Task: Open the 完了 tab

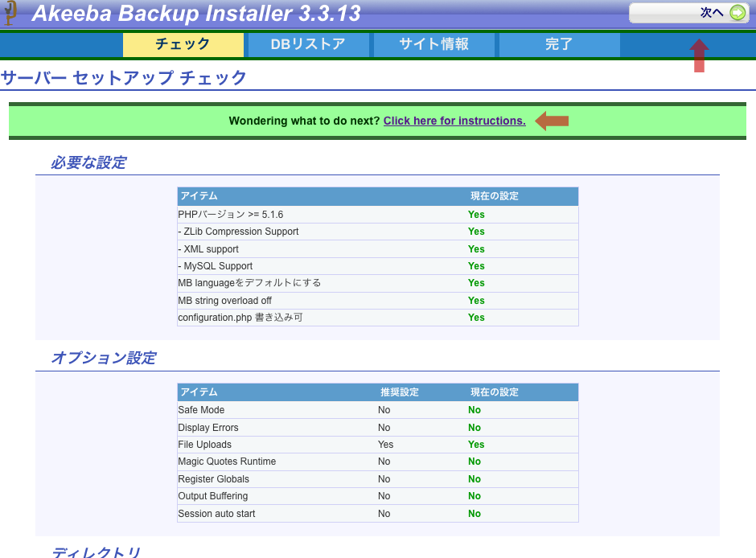Action: click(x=559, y=45)
